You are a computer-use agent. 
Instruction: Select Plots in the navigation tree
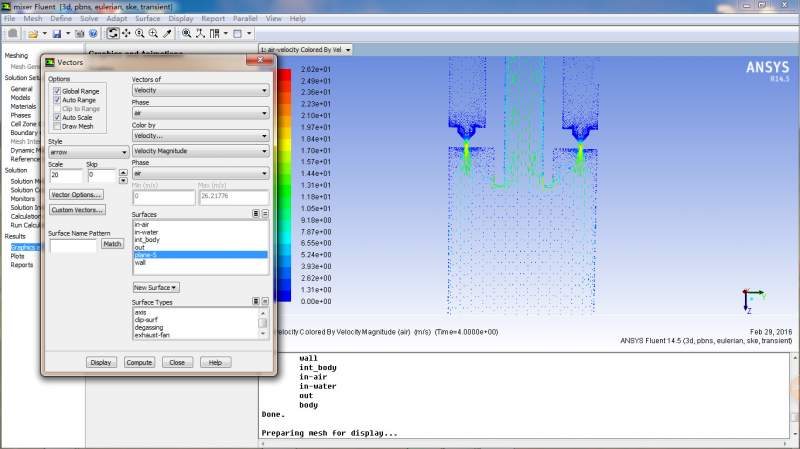[17, 256]
